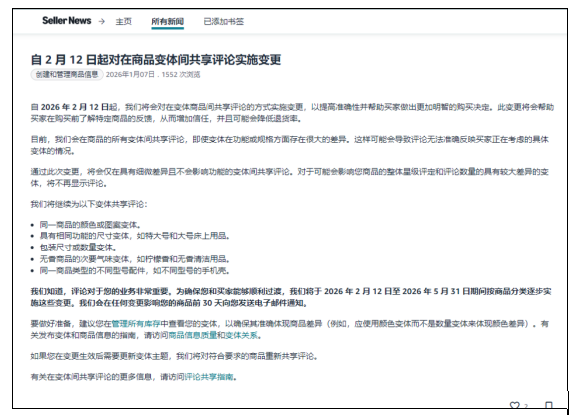Click the line 我们将继续为以下变体共享评论
Image resolution: width=573 pixels, height=416 pixels.
tap(89, 204)
